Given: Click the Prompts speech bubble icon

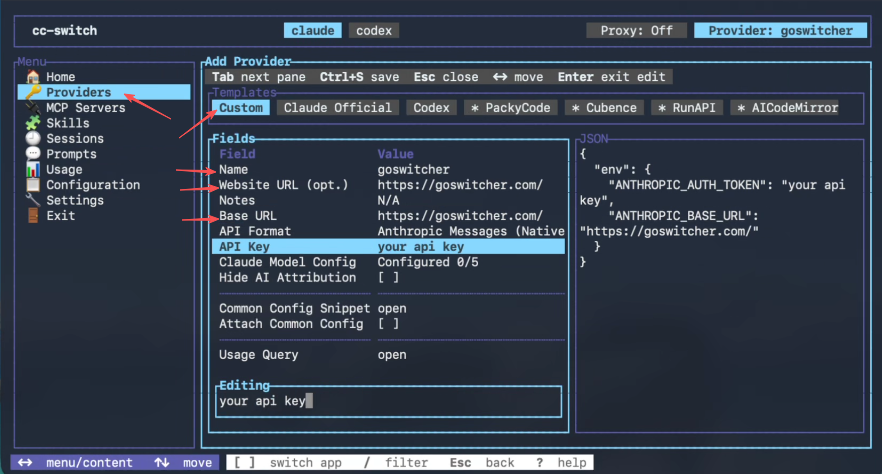Looking at the screenshot, I should 33,154.
